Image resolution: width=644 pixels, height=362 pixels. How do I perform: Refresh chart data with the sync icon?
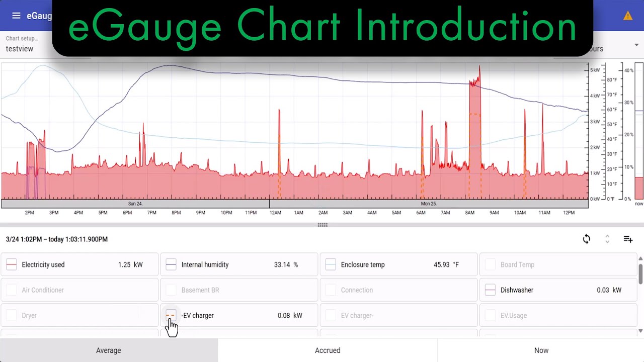587,239
